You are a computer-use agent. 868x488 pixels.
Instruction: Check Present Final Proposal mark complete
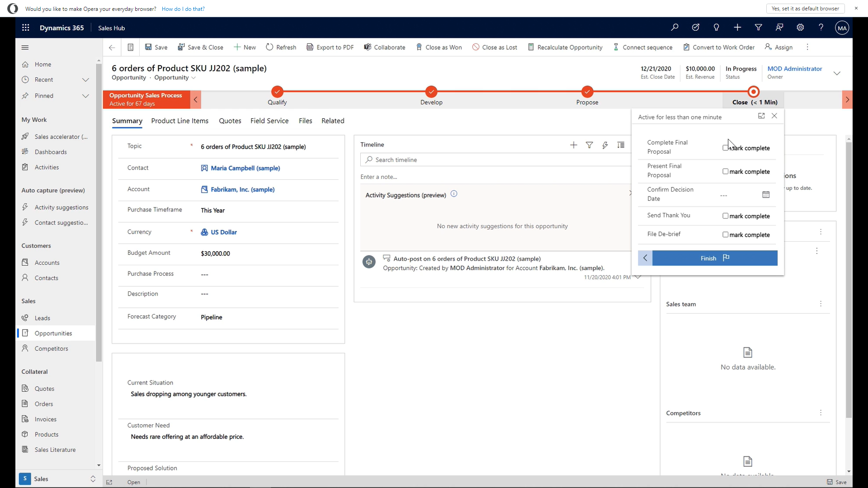coord(725,171)
